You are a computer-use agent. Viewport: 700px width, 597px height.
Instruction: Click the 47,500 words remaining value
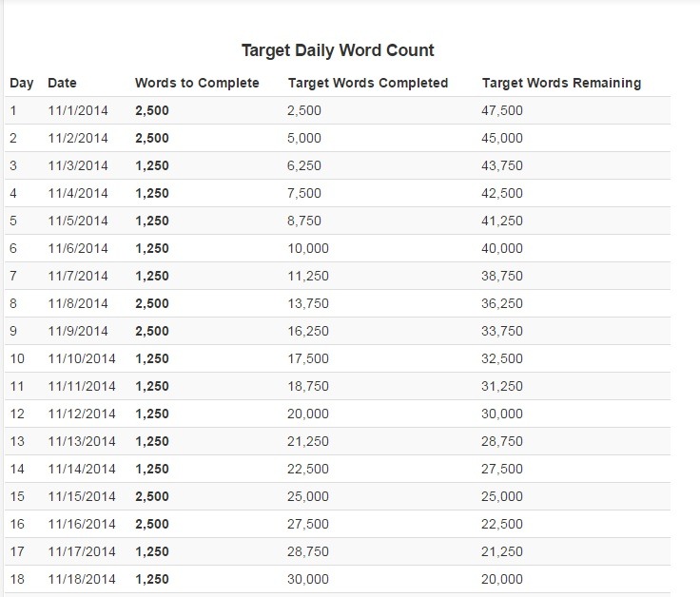tap(502, 110)
